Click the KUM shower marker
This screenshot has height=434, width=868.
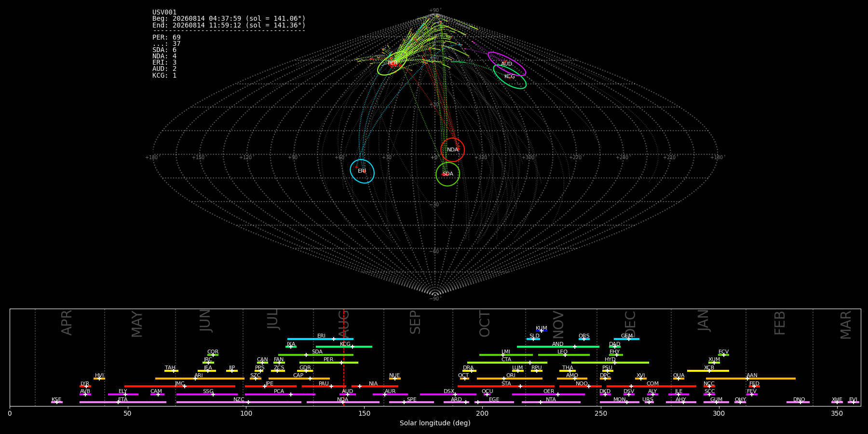541,331
